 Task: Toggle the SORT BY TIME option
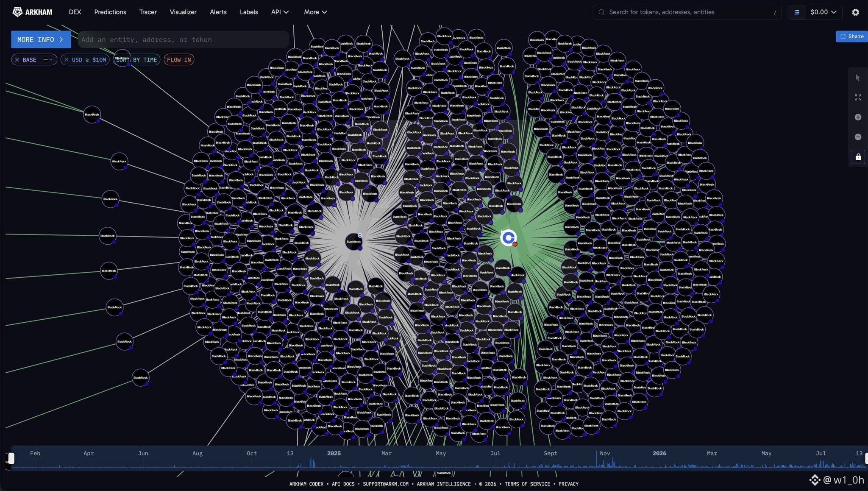tap(136, 60)
